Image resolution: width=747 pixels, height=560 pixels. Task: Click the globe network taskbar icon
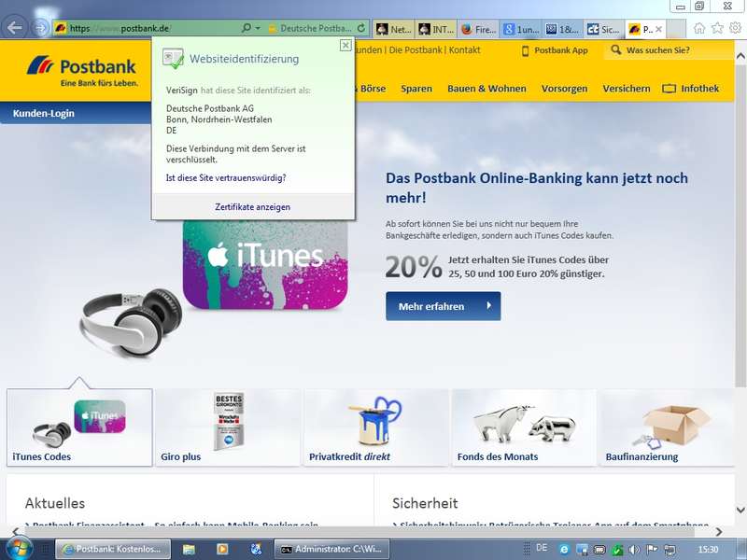point(256,550)
